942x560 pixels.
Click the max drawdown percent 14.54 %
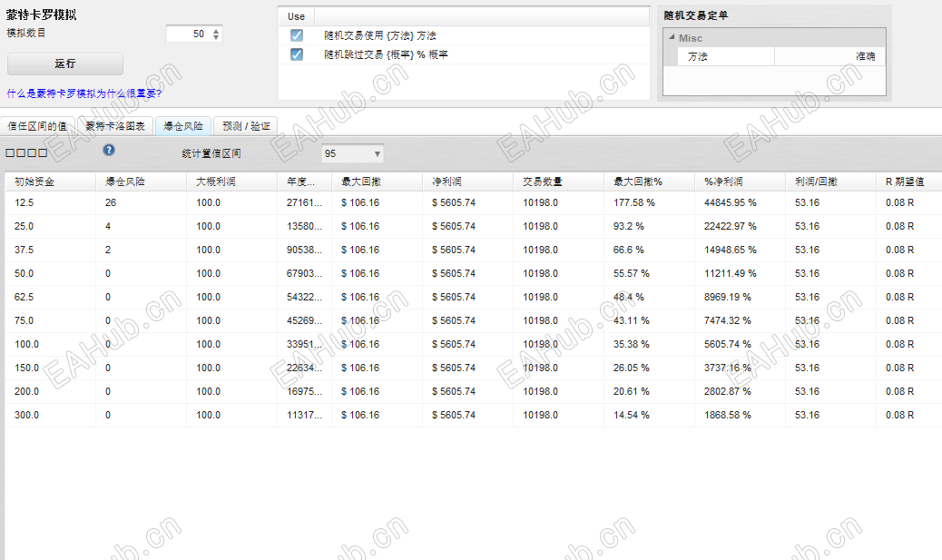point(631,415)
